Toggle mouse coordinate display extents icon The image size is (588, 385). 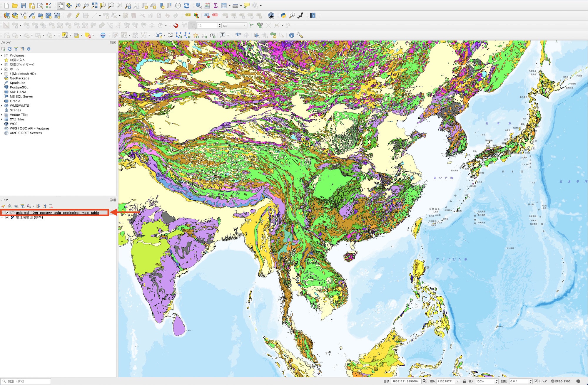(x=425, y=381)
